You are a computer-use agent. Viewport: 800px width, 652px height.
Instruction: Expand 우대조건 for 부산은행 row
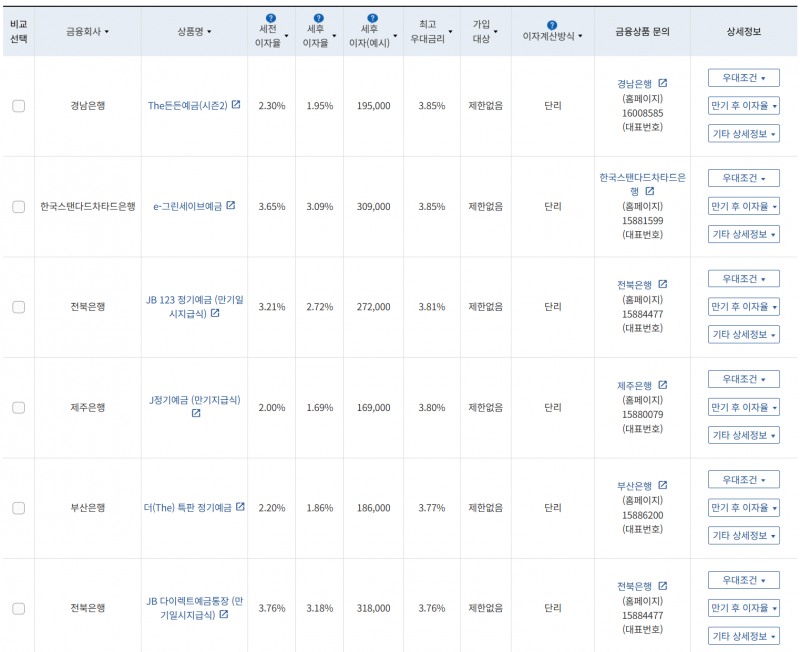click(x=744, y=480)
